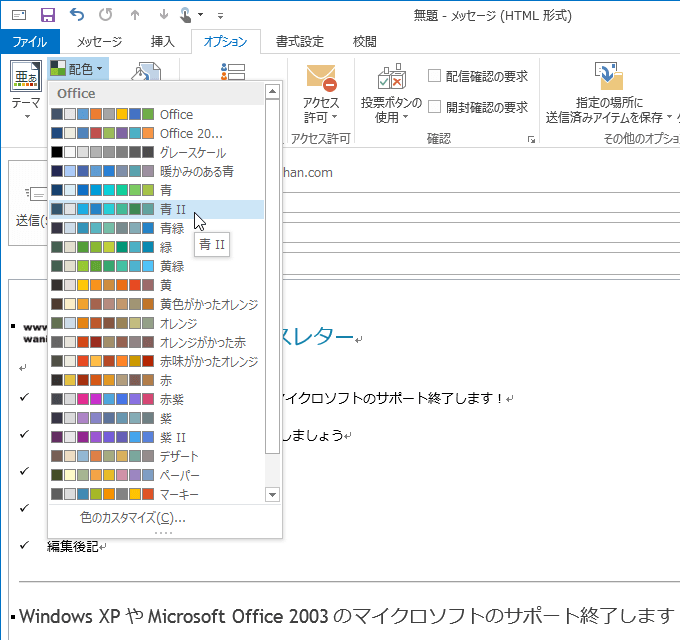Choose the 赤 color scheme
The height and width of the screenshot is (640, 680).
(x=157, y=380)
